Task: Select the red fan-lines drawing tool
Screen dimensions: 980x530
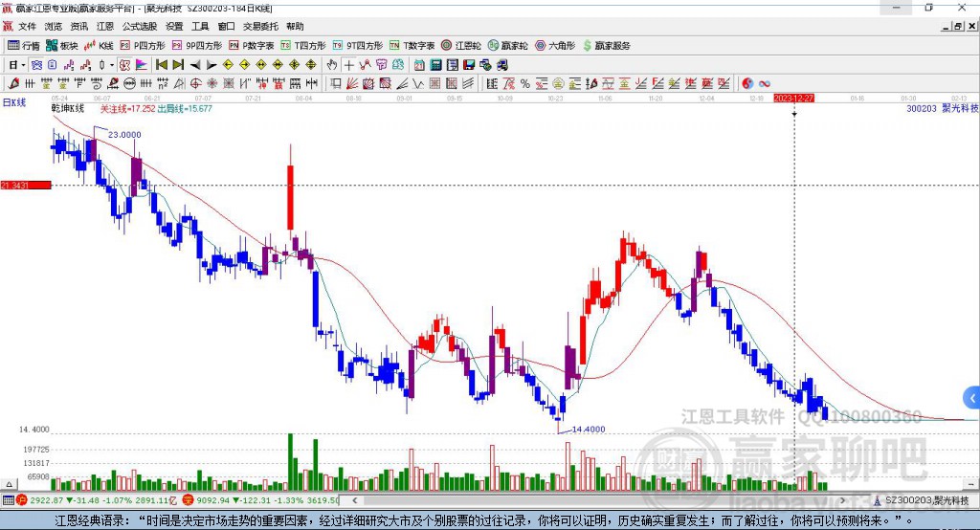Action: tap(352, 84)
